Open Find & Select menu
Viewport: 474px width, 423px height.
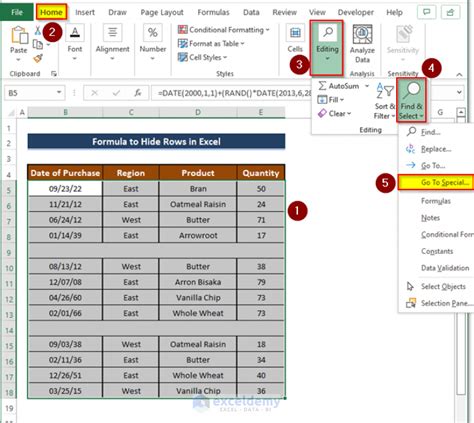(x=411, y=100)
